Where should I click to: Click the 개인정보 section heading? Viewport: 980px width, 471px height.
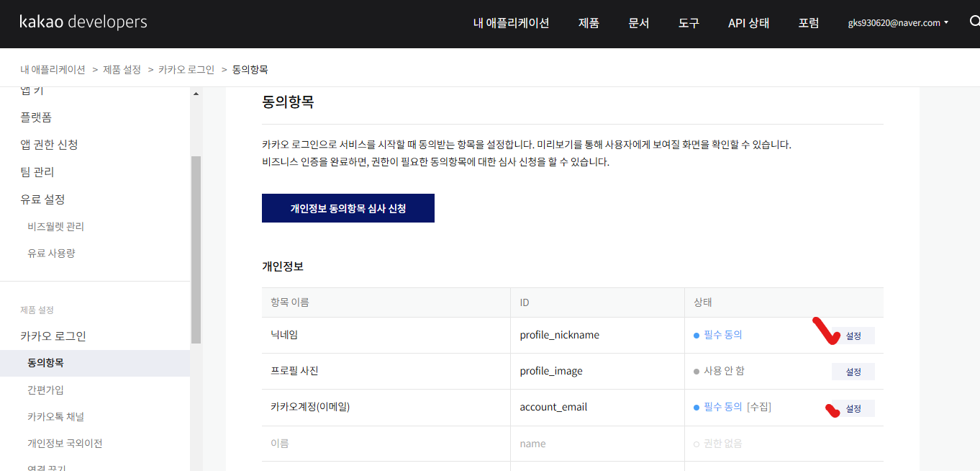[283, 266]
